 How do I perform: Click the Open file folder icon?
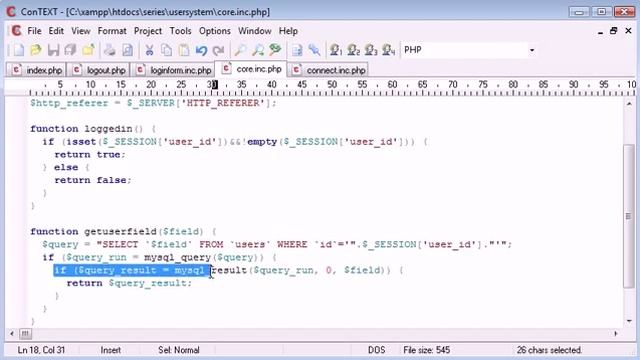pyautogui.click(x=36, y=50)
